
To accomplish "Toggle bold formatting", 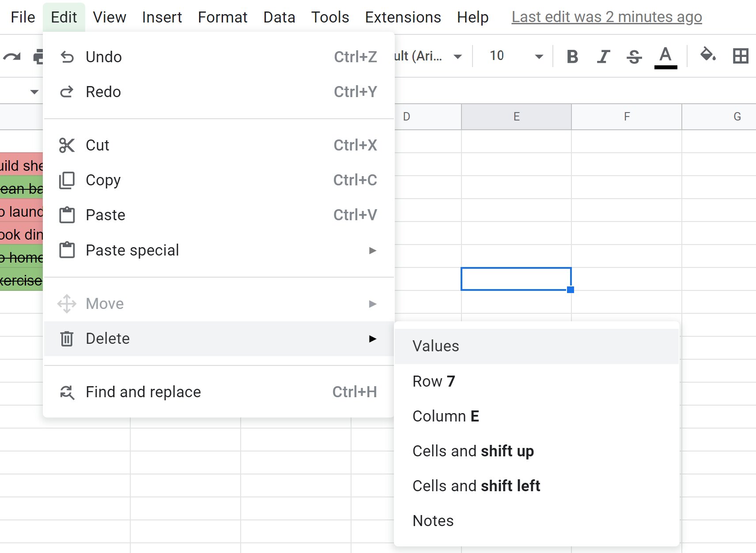I will pyautogui.click(x=572, y=56).
